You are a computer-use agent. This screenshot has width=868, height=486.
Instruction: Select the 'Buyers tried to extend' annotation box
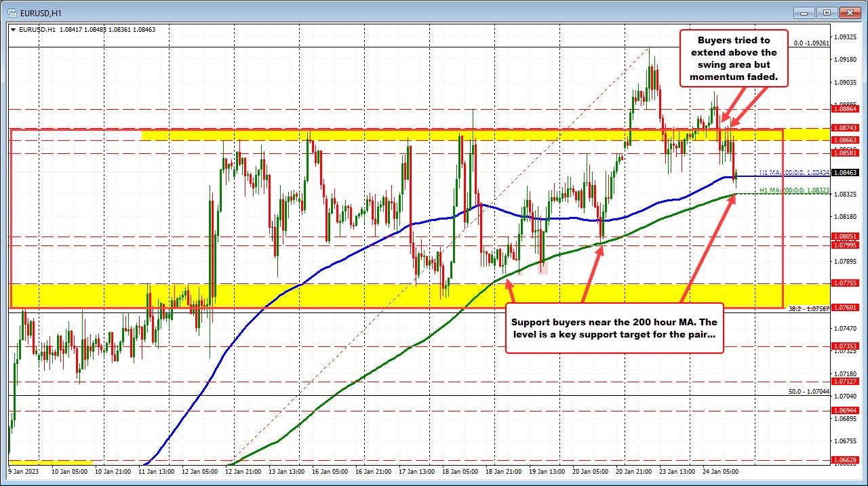point(734,59)
